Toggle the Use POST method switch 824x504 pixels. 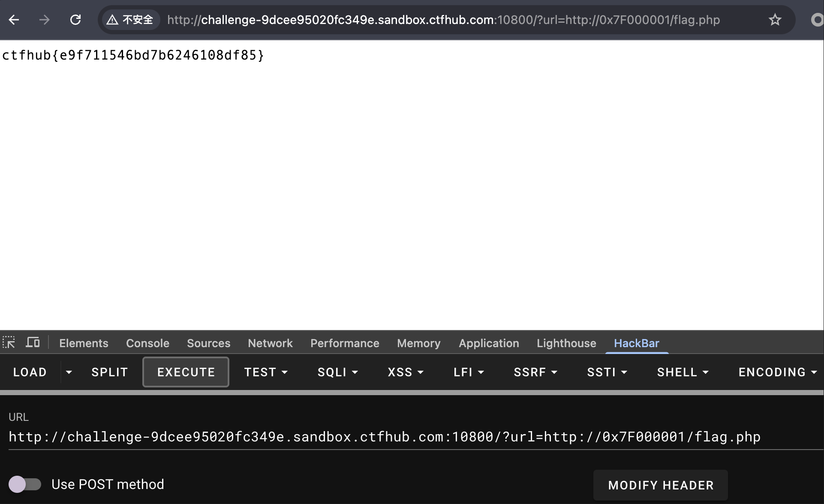point(25,484)
